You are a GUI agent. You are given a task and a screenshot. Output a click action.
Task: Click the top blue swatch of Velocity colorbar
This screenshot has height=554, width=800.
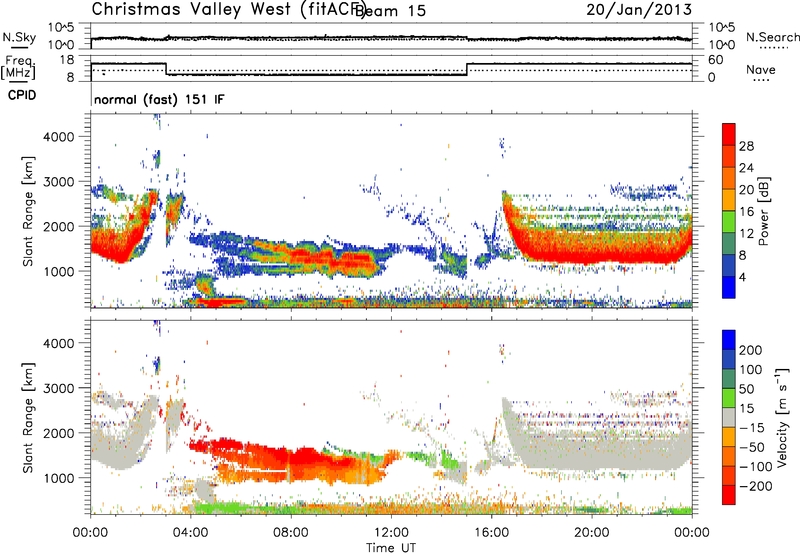tap(729, 340)
